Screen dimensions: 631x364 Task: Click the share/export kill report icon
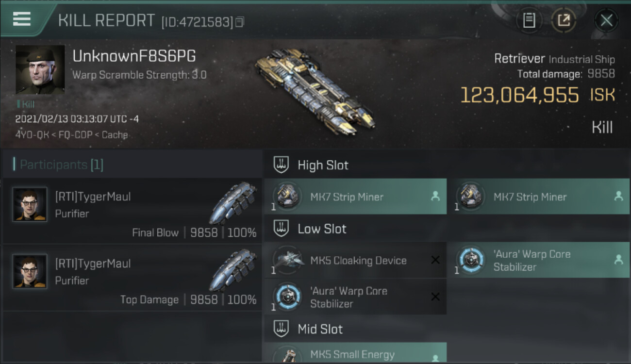coord(564,20)
